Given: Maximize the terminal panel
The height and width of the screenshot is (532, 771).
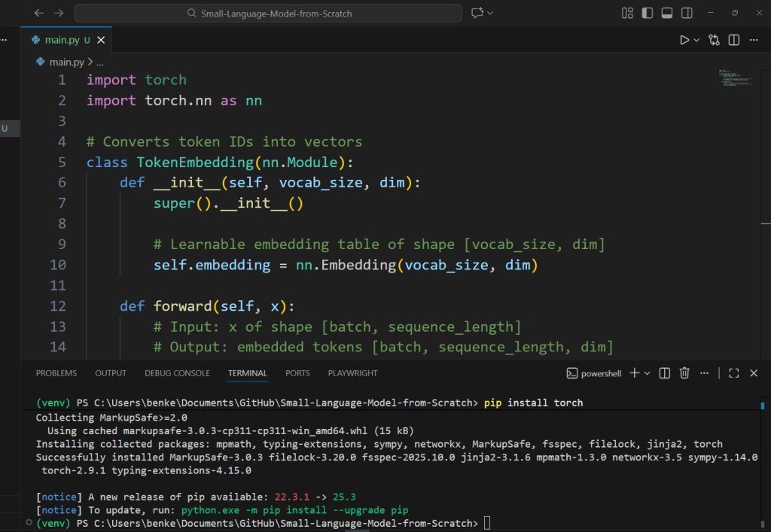Looking at the screenshot, I should point(733,372).
